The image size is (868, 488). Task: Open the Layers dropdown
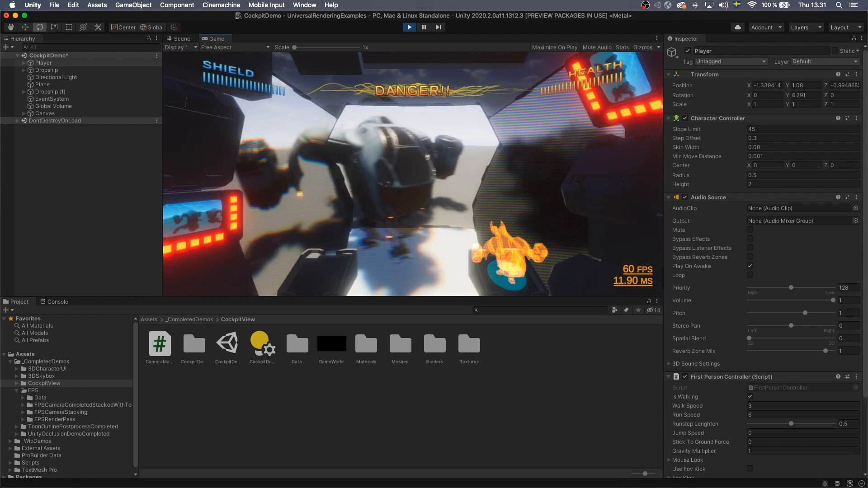pyautogui.click(x=806, y=27)
